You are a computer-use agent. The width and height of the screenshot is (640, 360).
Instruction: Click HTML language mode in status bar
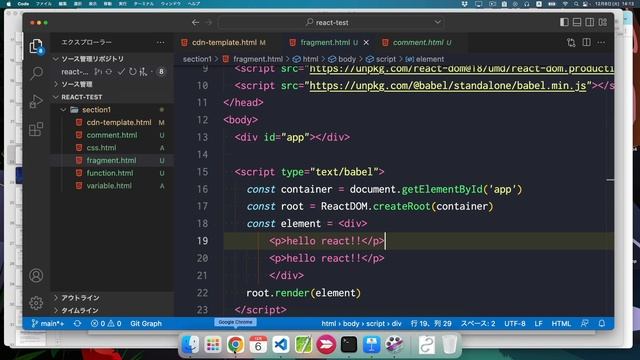[x=561, y=324]
